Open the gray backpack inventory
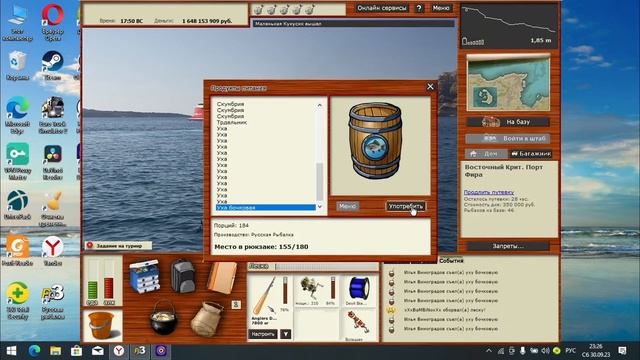This screenshot has height=360, width=640. coord(183,276)
